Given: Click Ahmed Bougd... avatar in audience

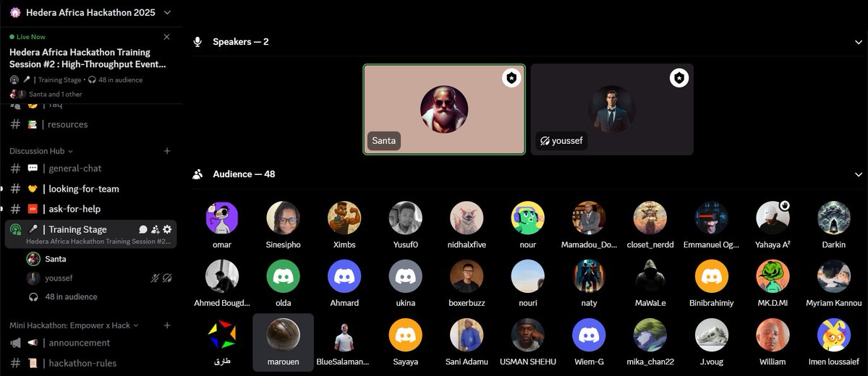Looking at the screenshot, I should 222,276.
